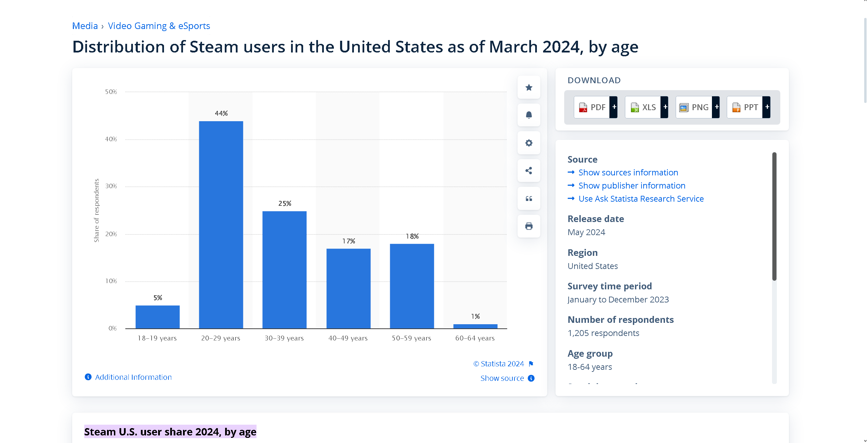Click Show source link below chart

pos(502,378)
